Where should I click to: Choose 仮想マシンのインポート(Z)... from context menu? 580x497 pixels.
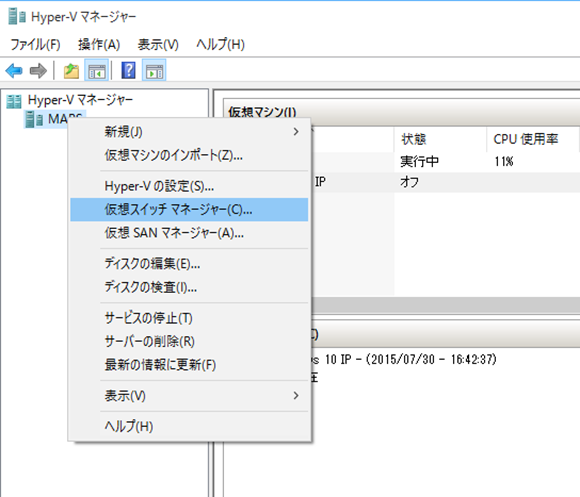[x=189, y=155]
